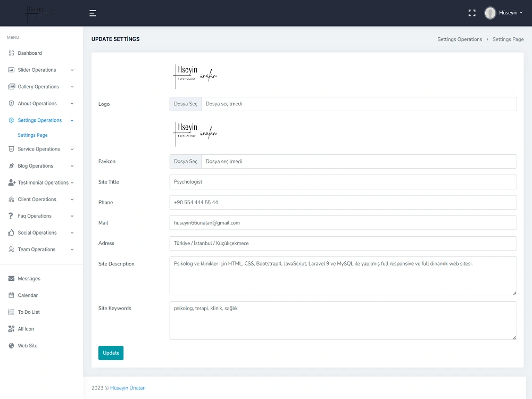The width and height of the screenshot is (532, 399).
Task: Click the Calendar icon in sidebar
Action: [11, 295]
